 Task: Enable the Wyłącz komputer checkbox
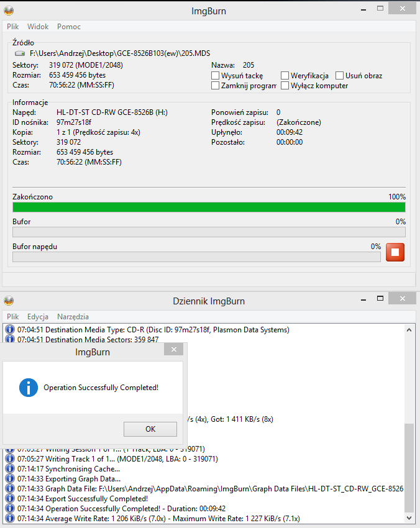click(x=285, y=86)
